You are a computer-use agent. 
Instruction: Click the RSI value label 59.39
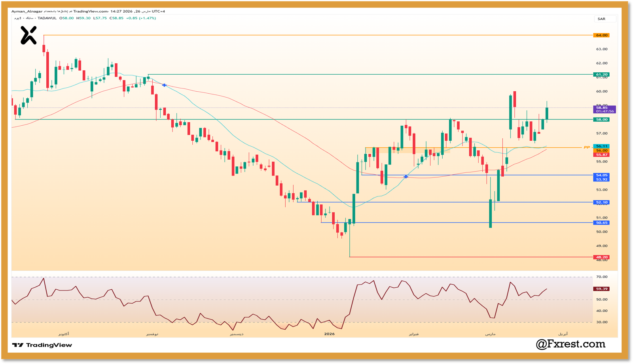(601, 289)
